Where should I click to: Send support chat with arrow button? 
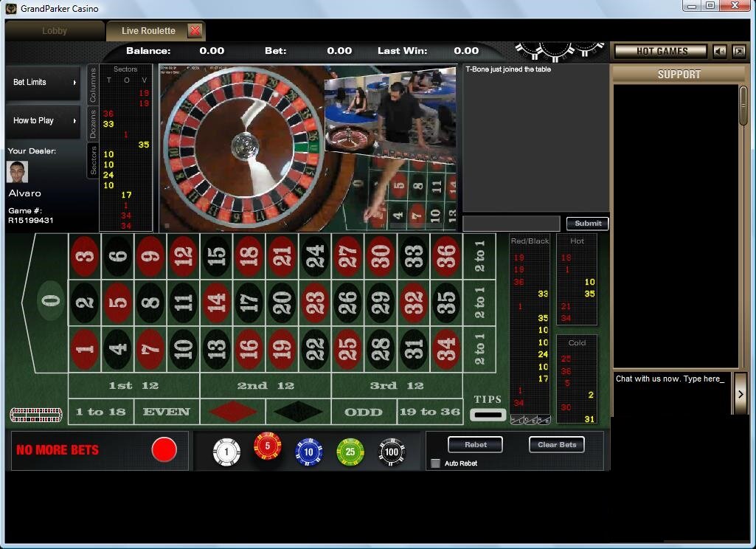(x=740, y=393)
